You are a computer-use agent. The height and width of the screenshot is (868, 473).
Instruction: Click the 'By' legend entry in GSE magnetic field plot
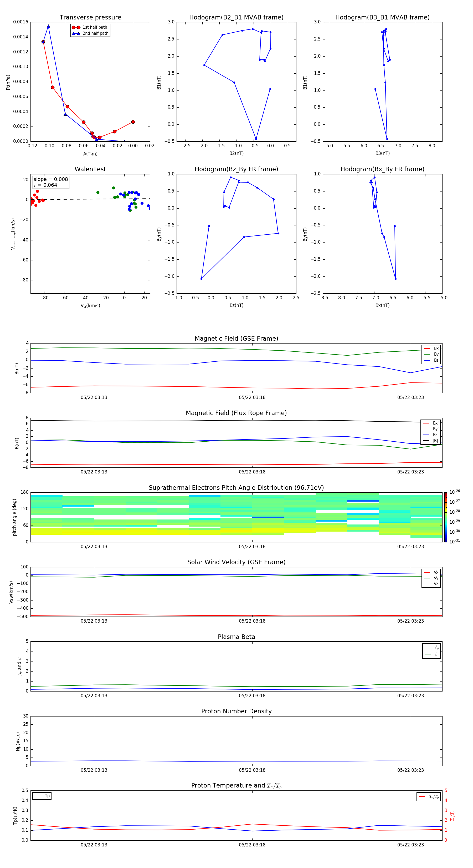tap(431, 354)
